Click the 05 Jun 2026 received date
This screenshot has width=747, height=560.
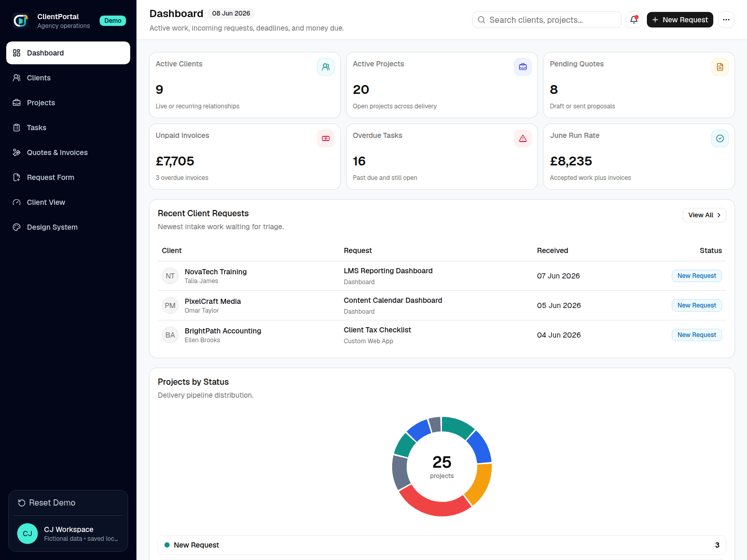point(559,305)
